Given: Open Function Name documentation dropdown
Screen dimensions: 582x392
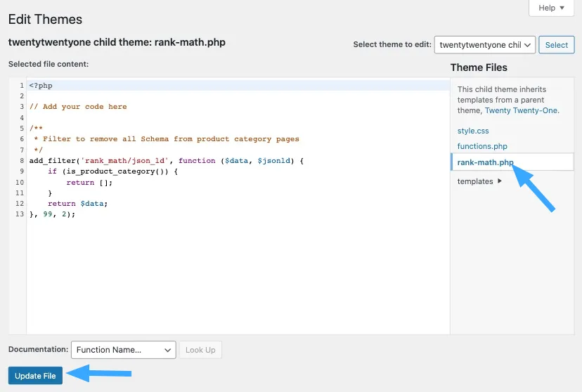Looking at the screenshot, I should [123, 350].
